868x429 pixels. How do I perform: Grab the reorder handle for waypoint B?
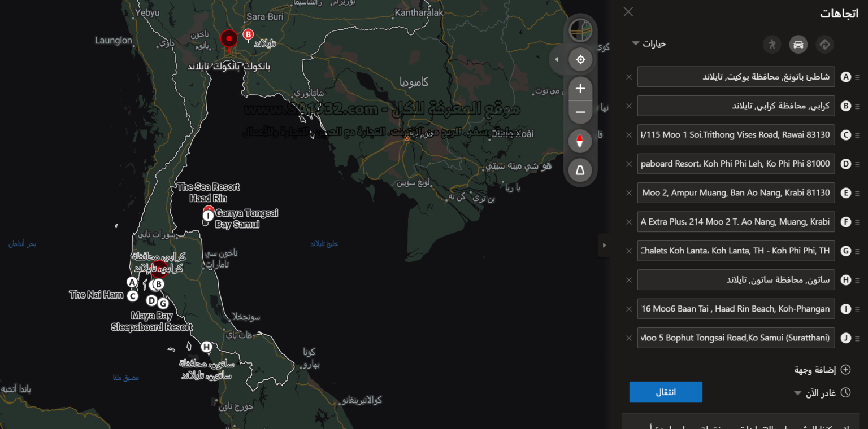click(x=857, y=106)
